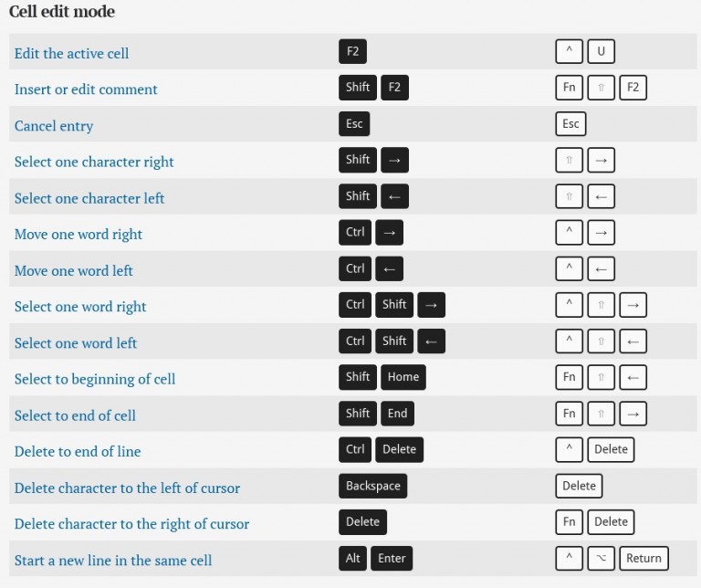Click the Option (⌥) key badge
The height and width of the screenshot is (588, 701).
[601, 558]
